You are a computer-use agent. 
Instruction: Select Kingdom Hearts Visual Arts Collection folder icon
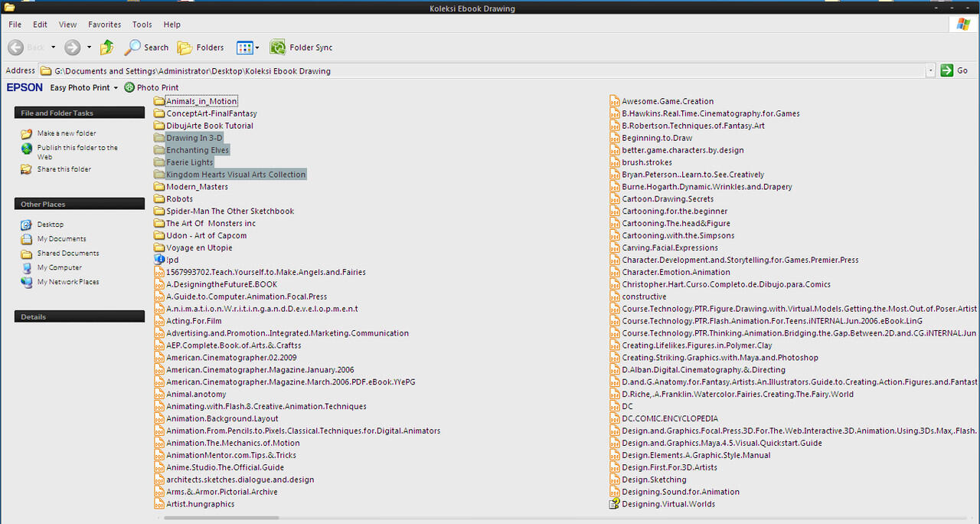click(159, 175)
